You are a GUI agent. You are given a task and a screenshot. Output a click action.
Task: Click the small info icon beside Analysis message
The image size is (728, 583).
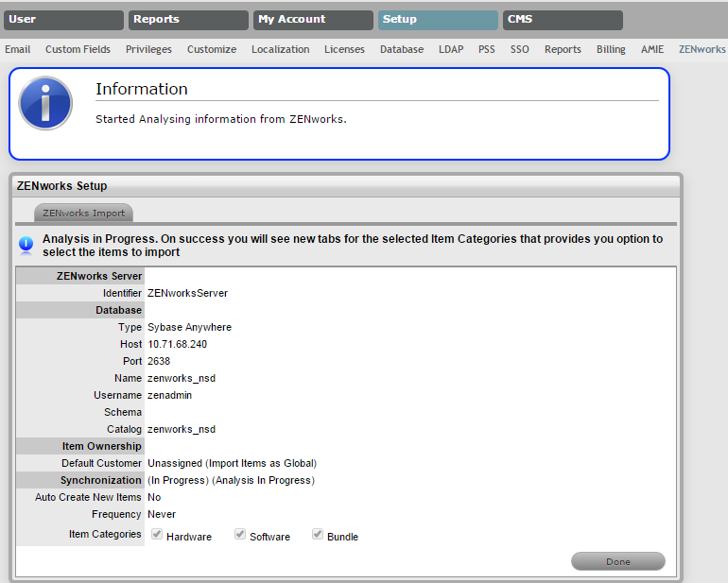coord(26,245)
